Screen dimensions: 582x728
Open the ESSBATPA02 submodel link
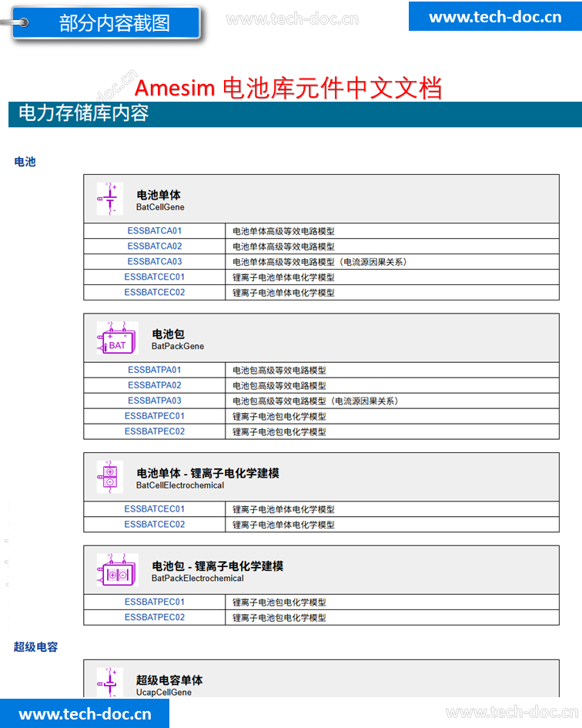pos(155,385)
